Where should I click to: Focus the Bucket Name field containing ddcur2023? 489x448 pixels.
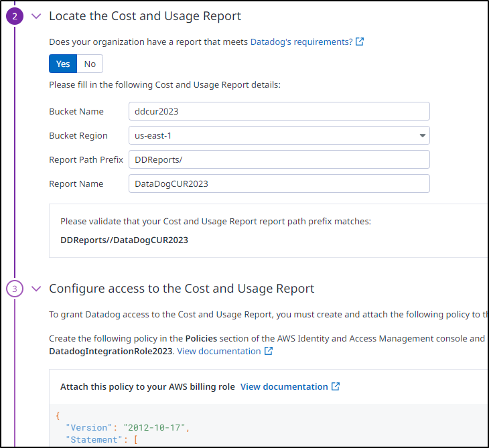279,111
